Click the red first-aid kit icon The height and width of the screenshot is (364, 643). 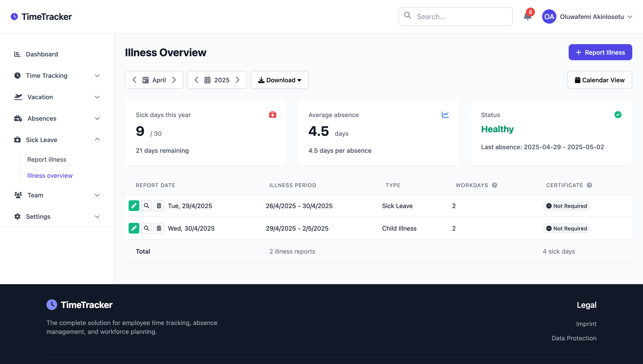click(x=272, y=115)
